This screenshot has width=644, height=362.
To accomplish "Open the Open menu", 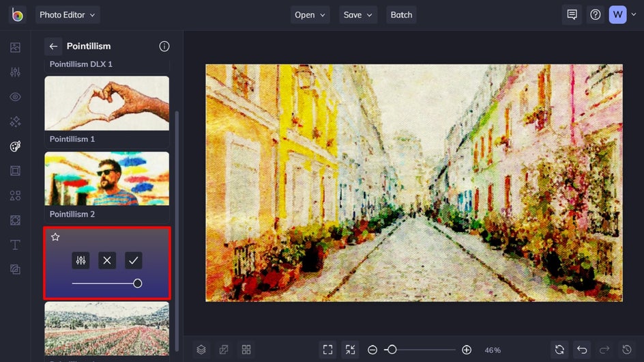I will click(x=310, y=15).
